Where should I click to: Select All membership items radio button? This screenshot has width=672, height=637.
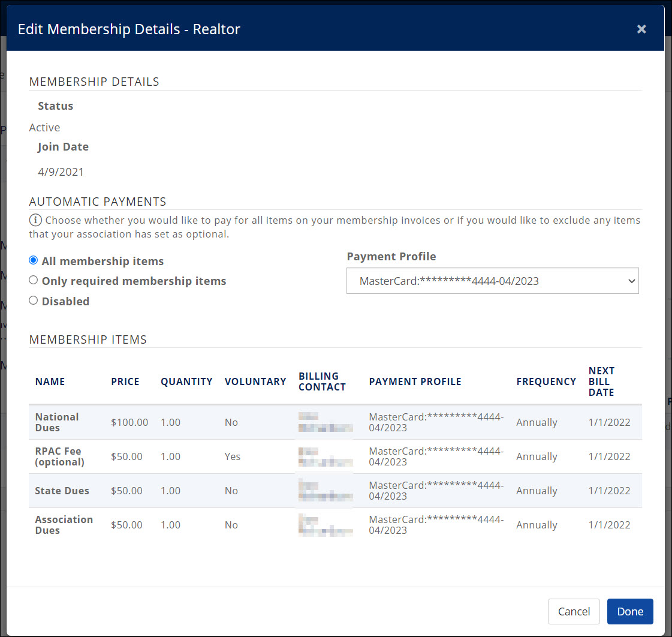tap(34, 261)
